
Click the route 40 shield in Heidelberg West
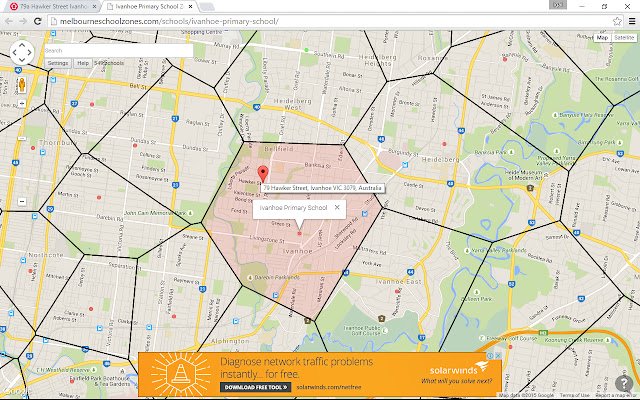[x=256, y=107]
